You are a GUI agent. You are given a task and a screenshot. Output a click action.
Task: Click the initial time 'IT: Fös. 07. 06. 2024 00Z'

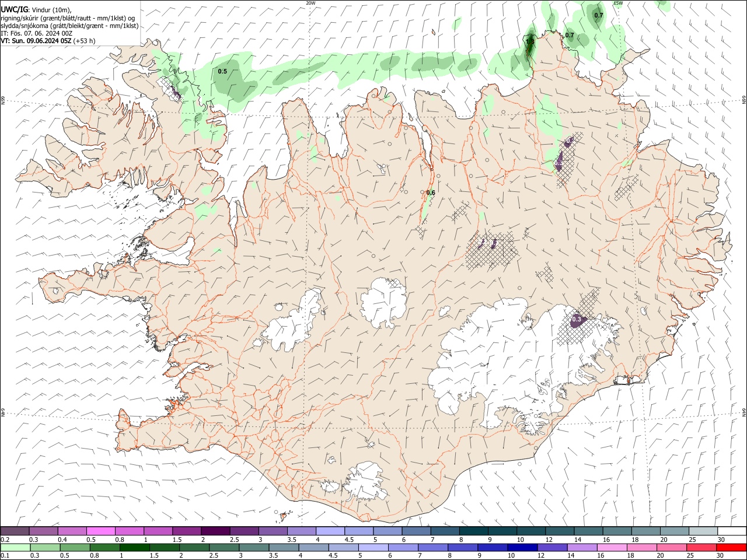pos(36,33)
